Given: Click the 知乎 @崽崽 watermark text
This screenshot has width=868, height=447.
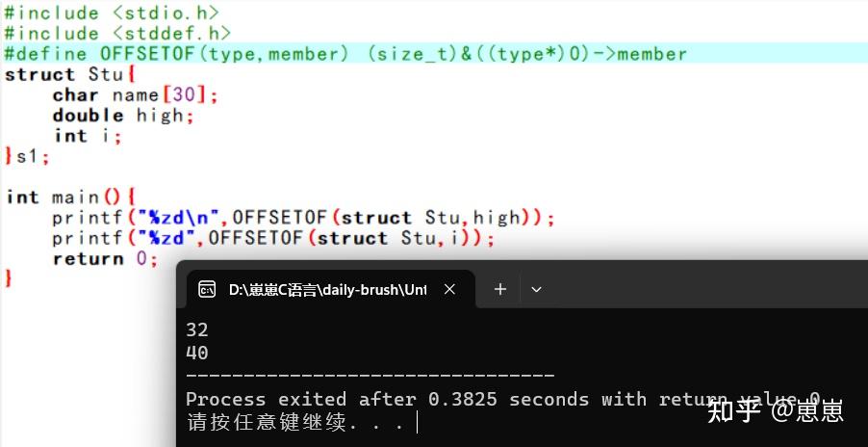Looking at the screenshot, I should (776, 410).
